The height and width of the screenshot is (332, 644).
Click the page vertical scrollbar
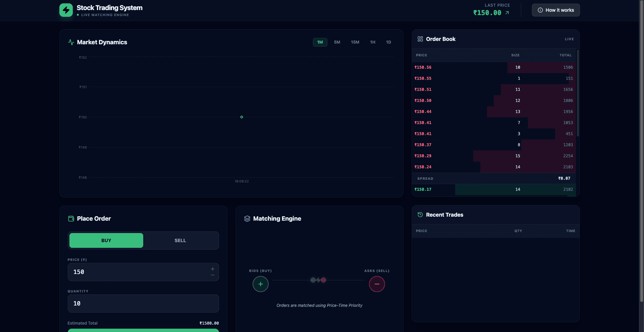coord(641,151)
